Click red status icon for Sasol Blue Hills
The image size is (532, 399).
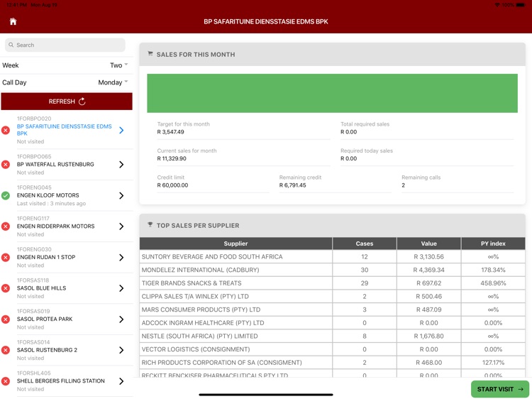pos(6,288)
